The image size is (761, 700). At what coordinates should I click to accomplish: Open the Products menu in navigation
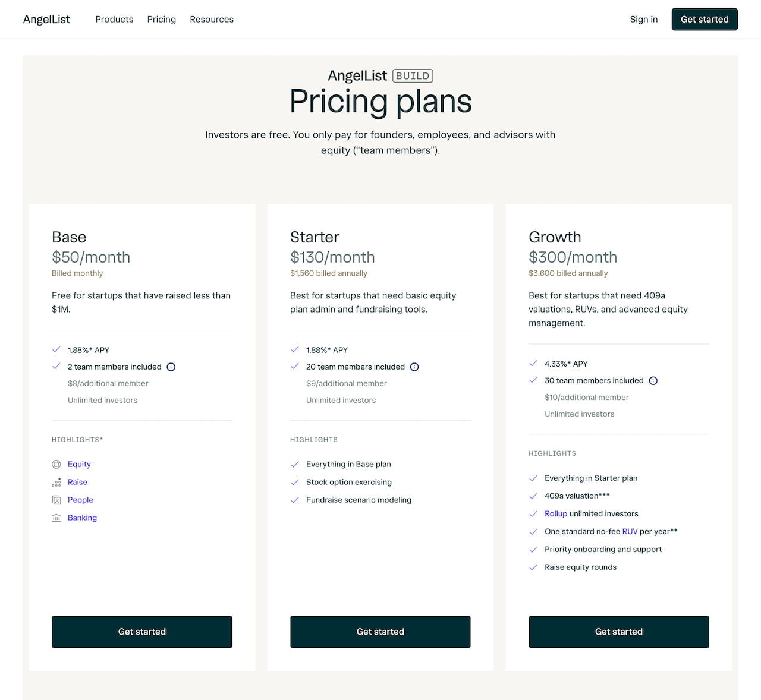(114, 20)
